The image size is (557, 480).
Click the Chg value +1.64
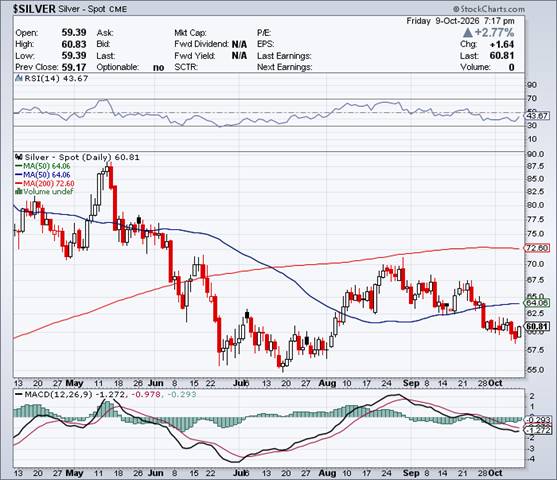coord(502,44)
